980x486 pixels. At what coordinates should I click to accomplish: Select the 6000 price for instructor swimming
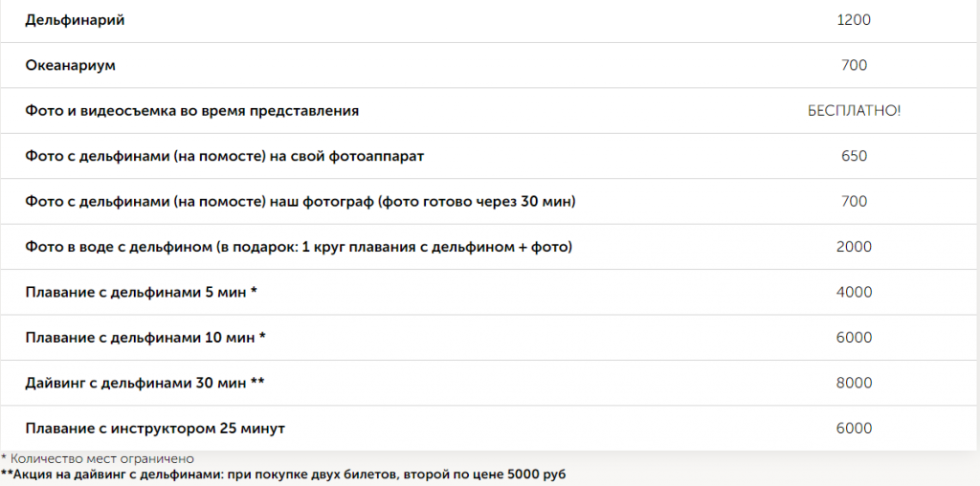854,429
